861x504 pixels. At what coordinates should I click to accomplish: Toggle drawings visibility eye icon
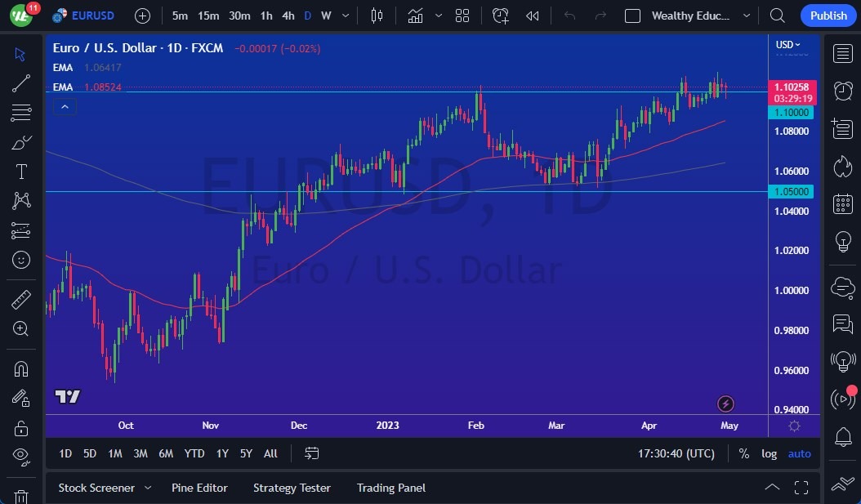click(x=21, y=457)
